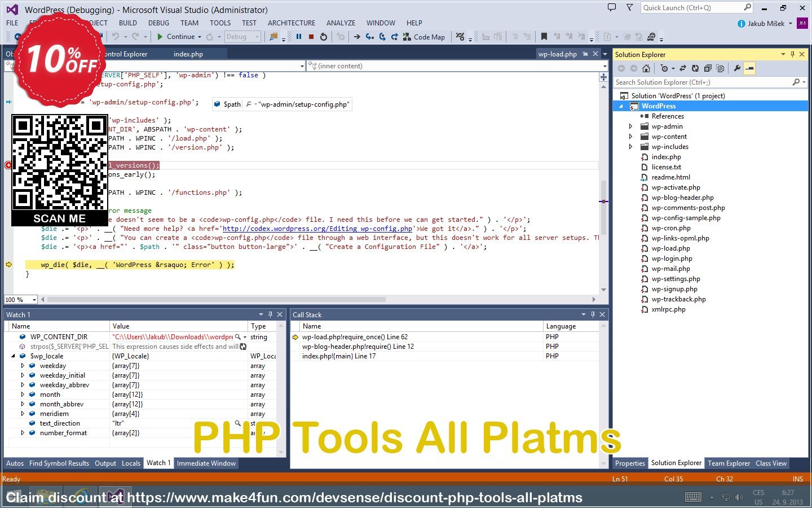The image size is (812, 508).
Task: Switch to the Immediate Window tab
Action: 206,463
